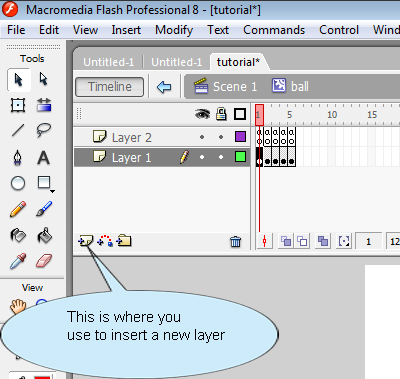Click the Center Frame button
The height and width of the screenshot is (379, 400).
[x=265, y=241]
